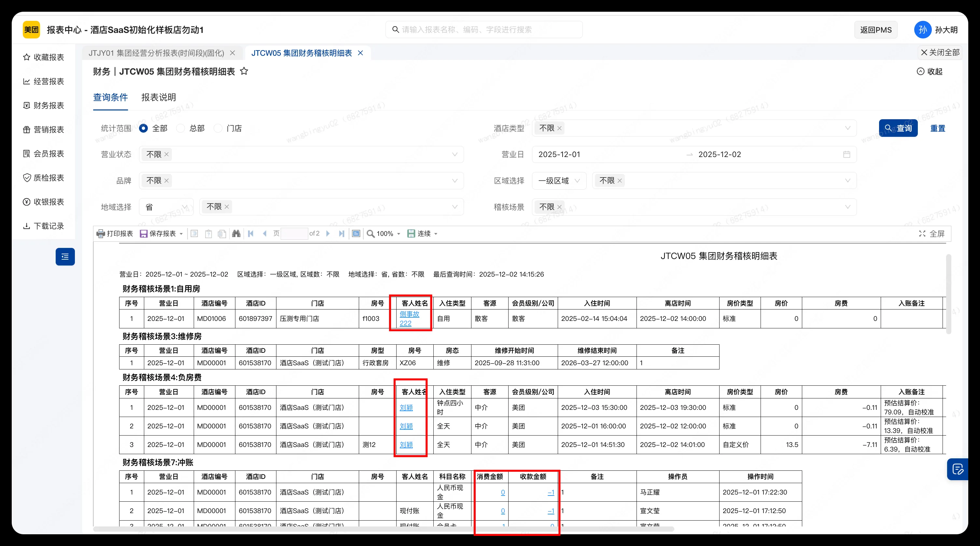Click the printer icon to print the report

point(100,233)
